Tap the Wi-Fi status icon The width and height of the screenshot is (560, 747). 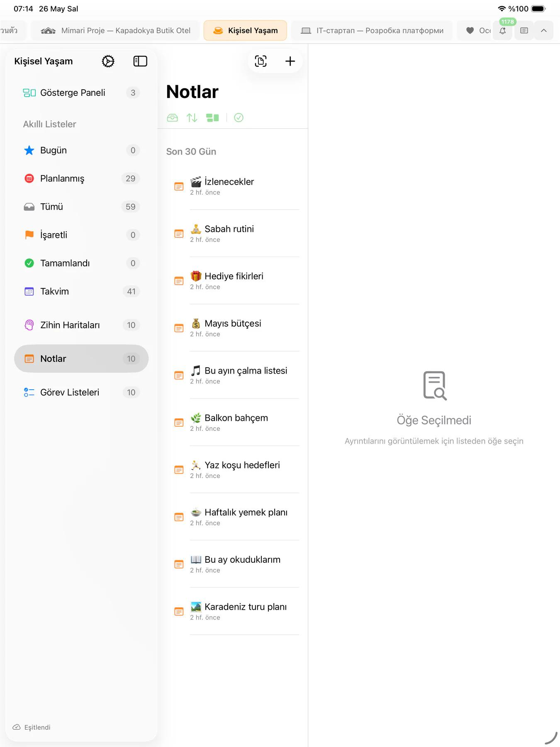pos(502,9)
